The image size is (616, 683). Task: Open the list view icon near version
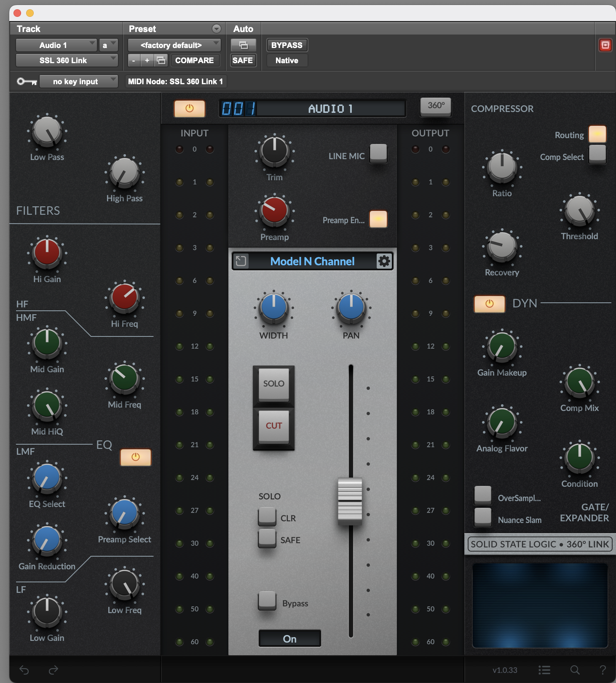click(x=544, y=670)
